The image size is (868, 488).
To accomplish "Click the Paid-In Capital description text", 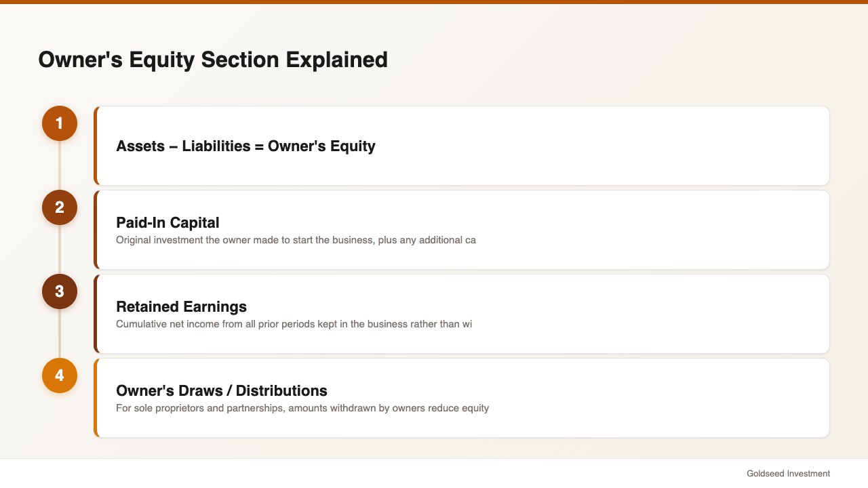I will [x=296, y=240].
